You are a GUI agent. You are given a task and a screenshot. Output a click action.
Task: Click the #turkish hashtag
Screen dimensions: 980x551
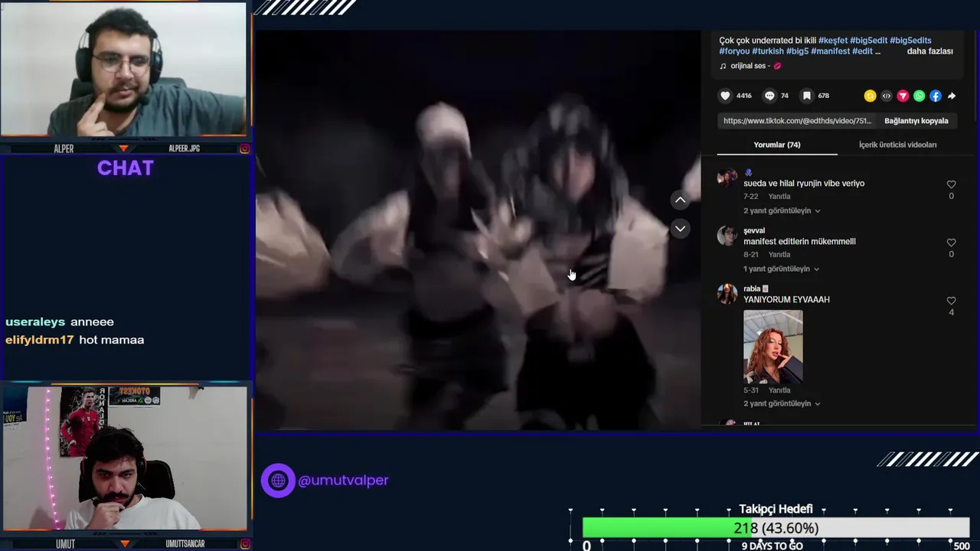click(768, 51)
